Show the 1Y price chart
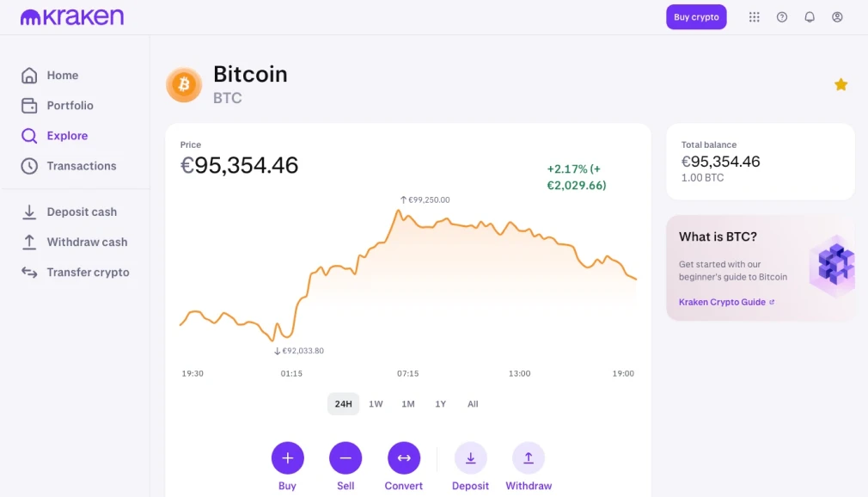The image size is (868, 497). coord(441,404)
